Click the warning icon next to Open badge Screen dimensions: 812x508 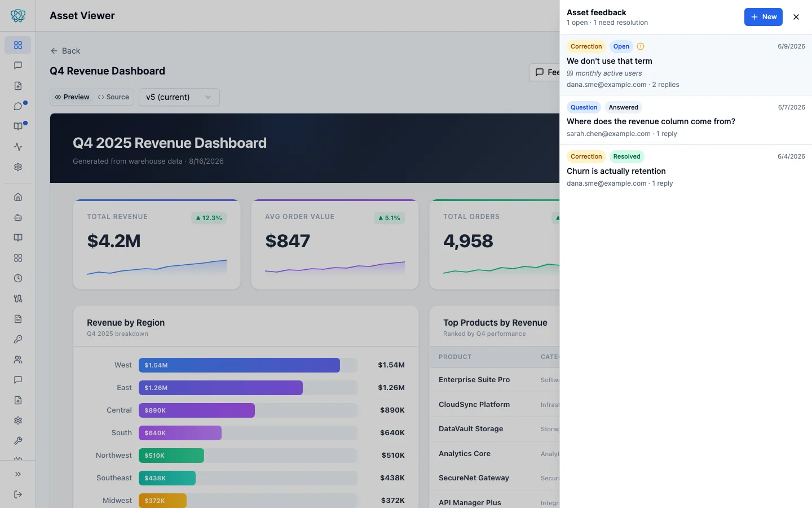pyautogui.click(x=641, y=46)
